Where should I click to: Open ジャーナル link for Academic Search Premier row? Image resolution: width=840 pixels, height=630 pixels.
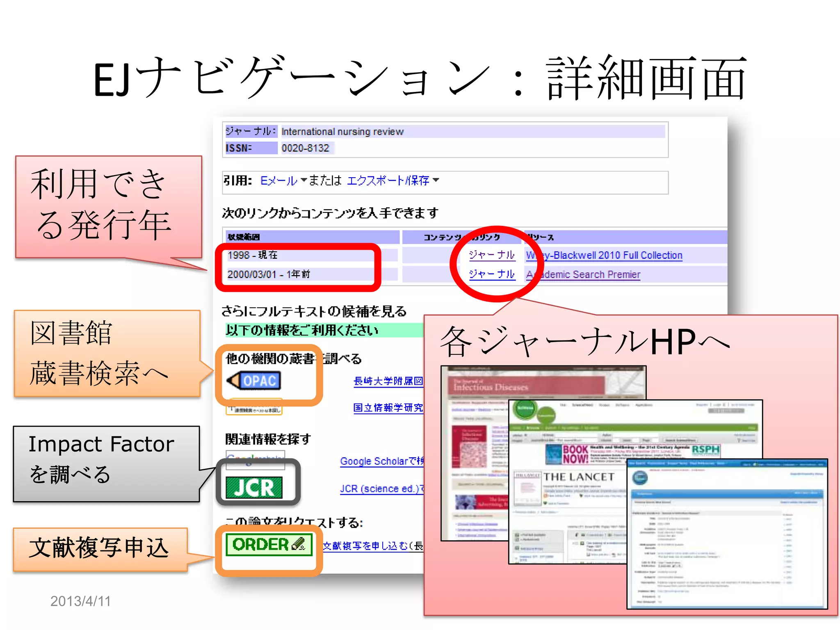[491, 274]
